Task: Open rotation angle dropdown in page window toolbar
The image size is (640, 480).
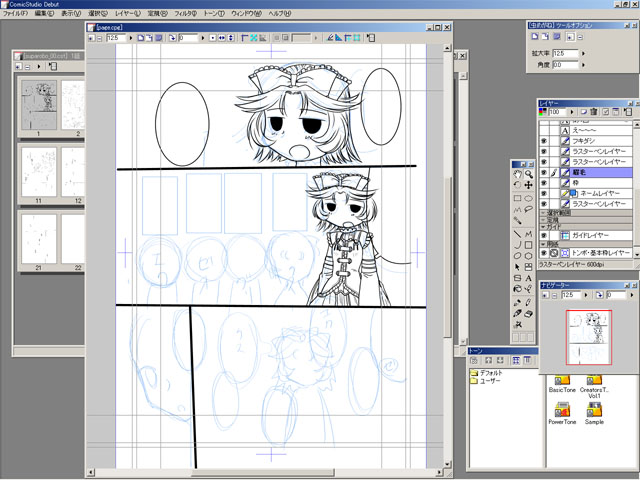Action: pos(203,38)
